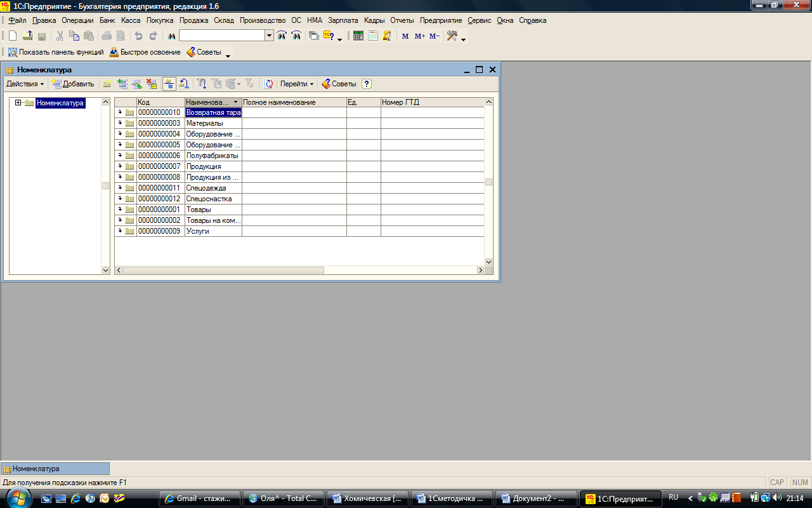Click the question mark help icon in Номенклатура
Image resolution: width=812 pixels, height=508 pixels.
point(367,83)
